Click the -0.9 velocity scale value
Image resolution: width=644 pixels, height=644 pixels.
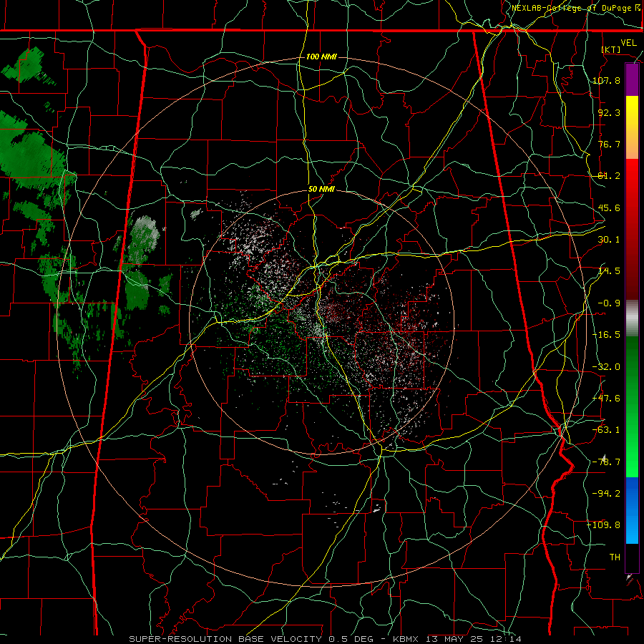pyautogui.click(x=609, y=303)
